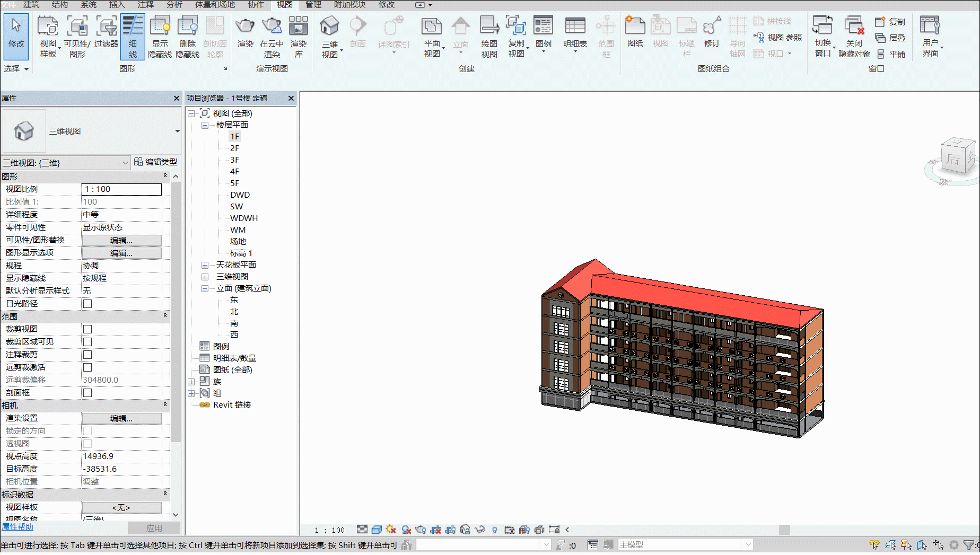Toggle the 裁剪视图 checkbox
This screenshot has width=980, height=555.
tap(87, 329)
